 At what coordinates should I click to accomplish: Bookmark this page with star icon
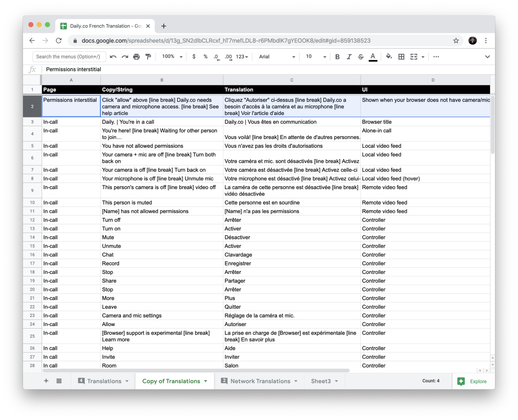456,40
